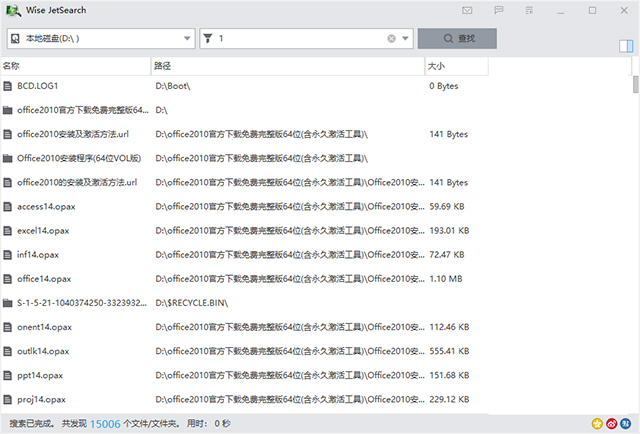640x434 pixels.
Task: Click folder icon of office2010官方下载免费完整版64 row
Action: click(7, 110)
